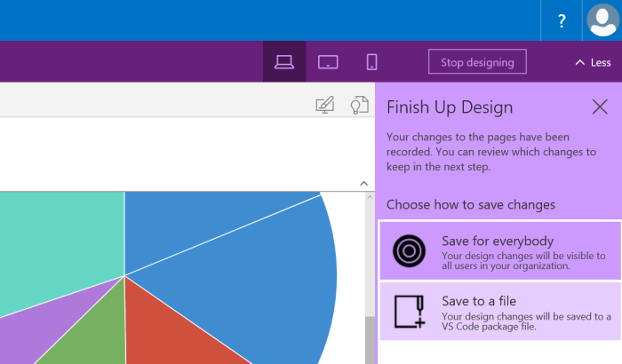Click the chart's vertical scrollbar thumb
The height and width of the screenshot is (364, 622).
point(371,340)
